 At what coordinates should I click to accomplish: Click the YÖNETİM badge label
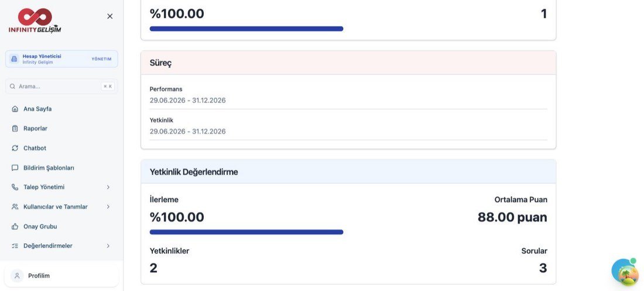[101, 59]
